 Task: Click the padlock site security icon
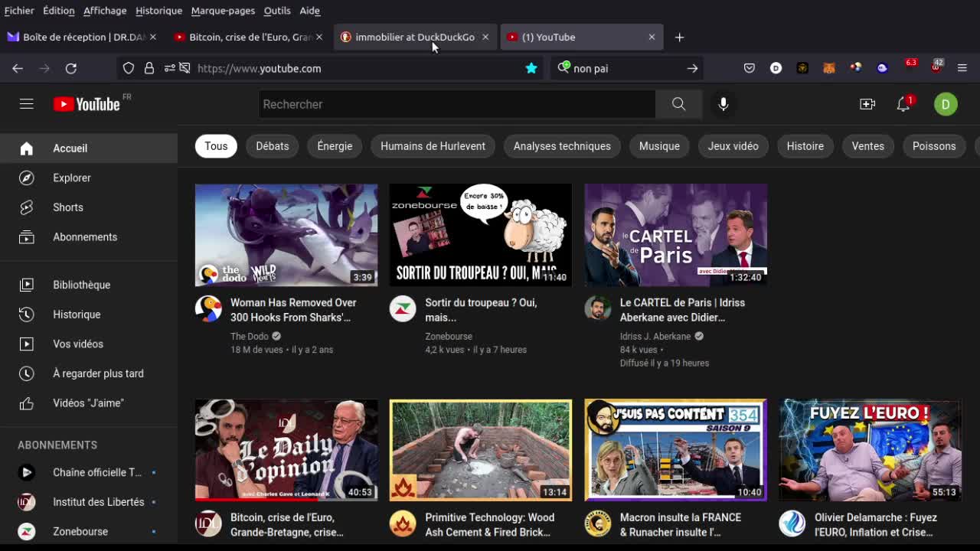[x=149, y=68]
